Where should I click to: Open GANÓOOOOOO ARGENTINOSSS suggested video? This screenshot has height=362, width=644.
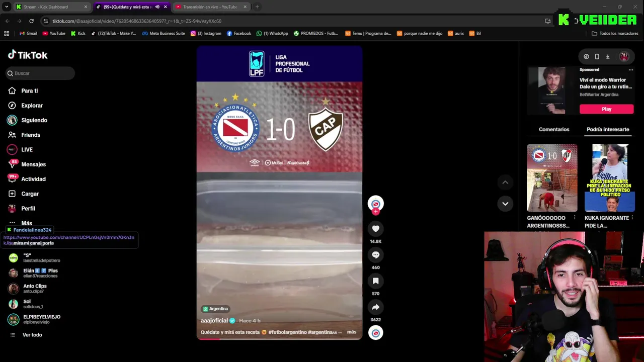pos(552,178)
